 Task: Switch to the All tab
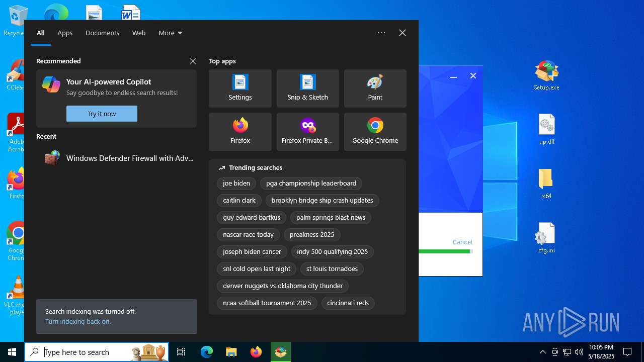41,33
